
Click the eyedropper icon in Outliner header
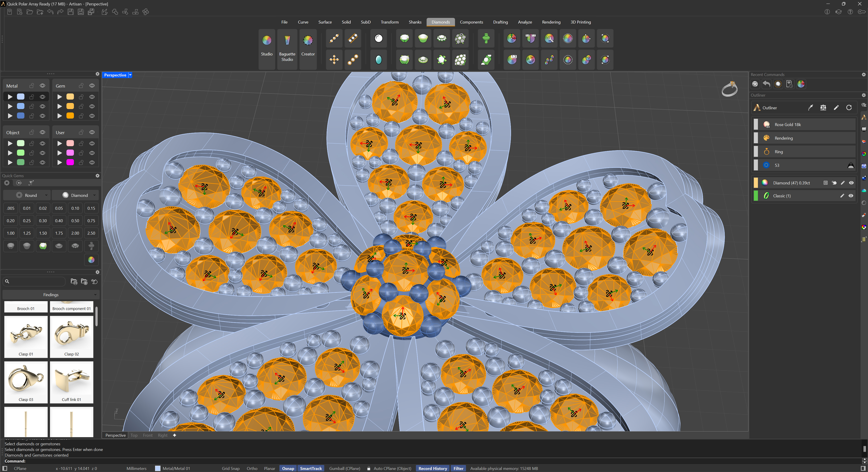point(810,108)
